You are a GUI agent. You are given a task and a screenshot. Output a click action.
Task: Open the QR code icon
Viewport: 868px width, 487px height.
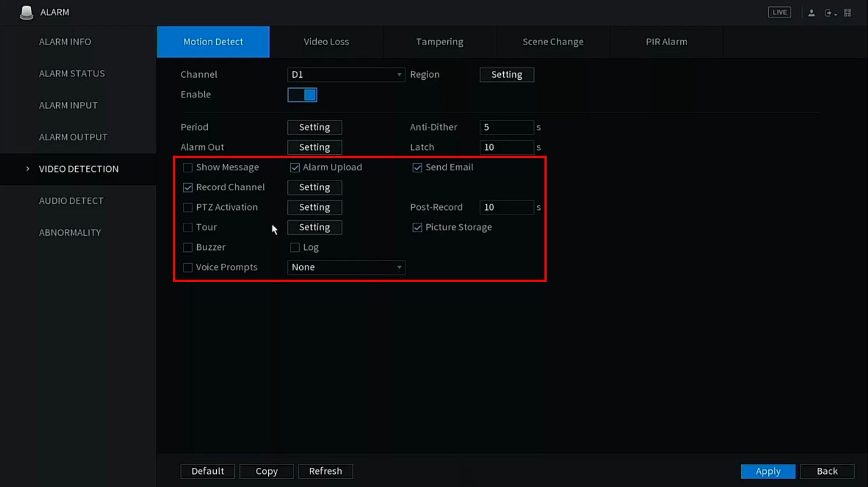click(847, 13)
